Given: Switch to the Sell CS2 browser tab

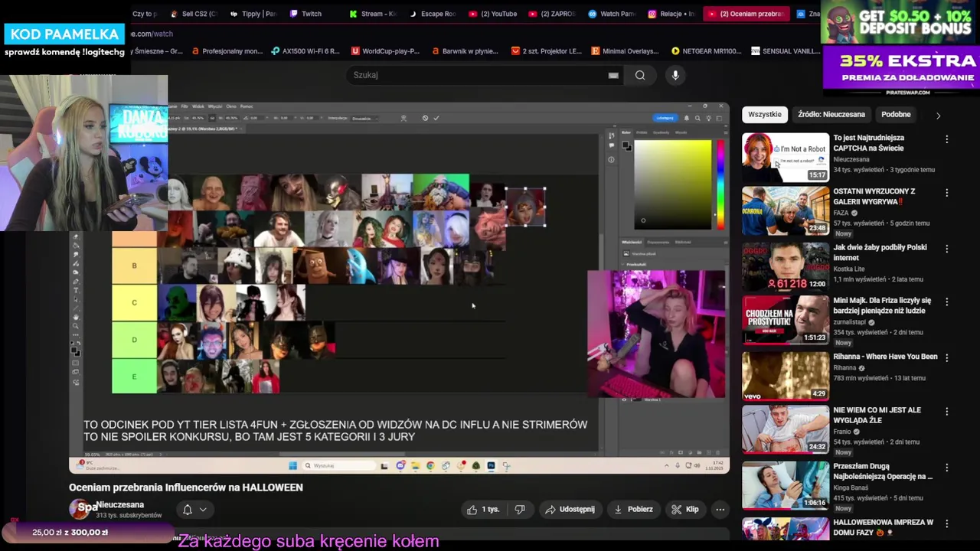Looking at the screenshot, I should [x=193, y=14].
